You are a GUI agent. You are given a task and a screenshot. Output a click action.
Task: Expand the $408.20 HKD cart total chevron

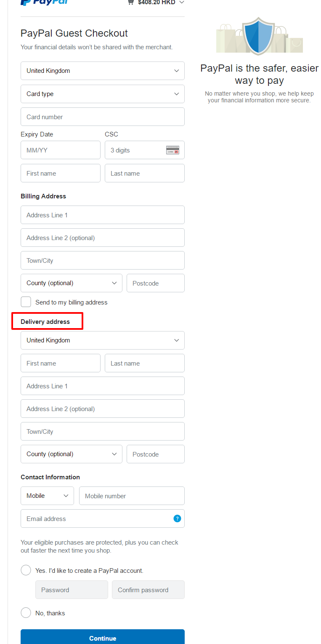click(181, 2)
